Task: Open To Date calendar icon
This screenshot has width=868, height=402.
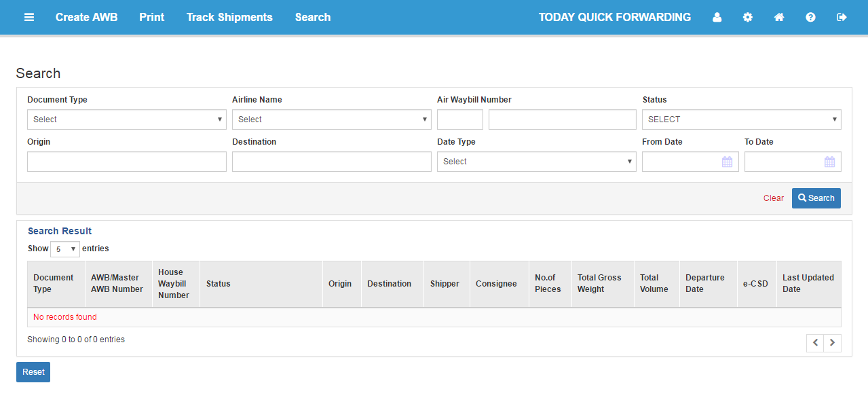Action: pos(829,162)
